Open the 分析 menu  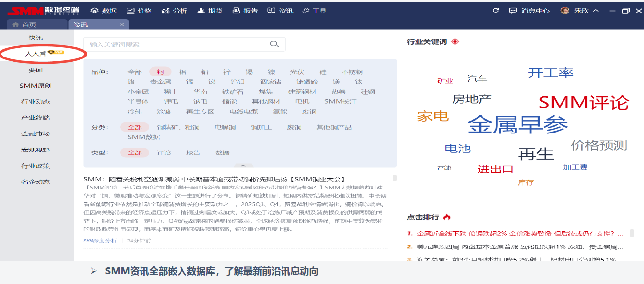pyautogui.click(x=174, y=10)
